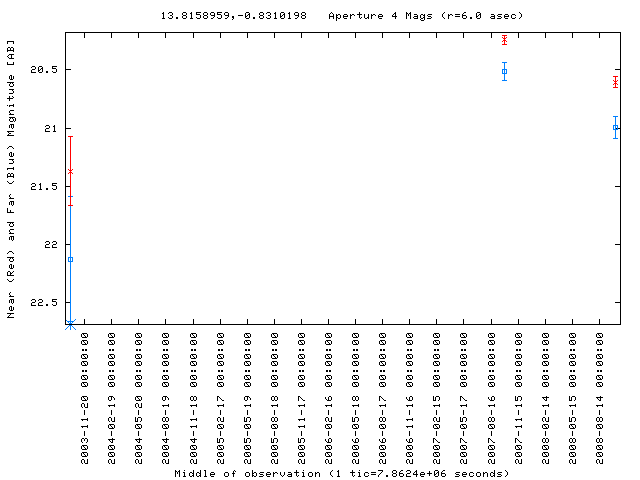
Task: Click the 2008-05-15 date tick label
Action: [x=572, y=398]
